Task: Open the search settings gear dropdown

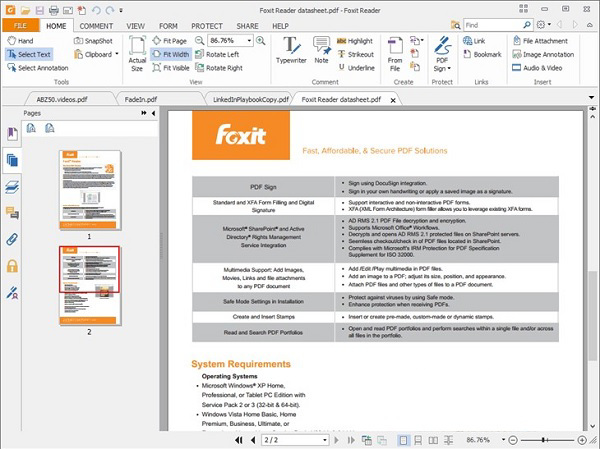Action: tap(543, 25)
